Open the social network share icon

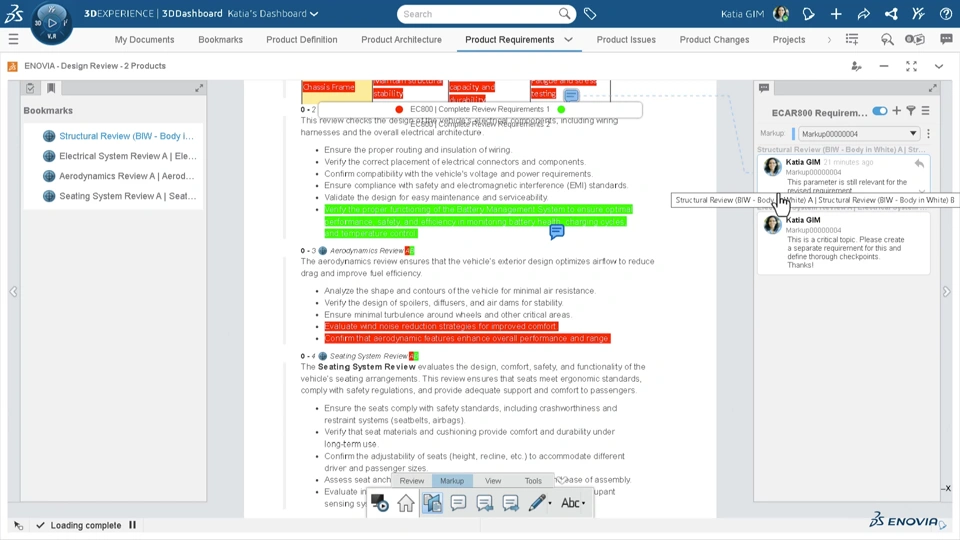tap(891, 13)
